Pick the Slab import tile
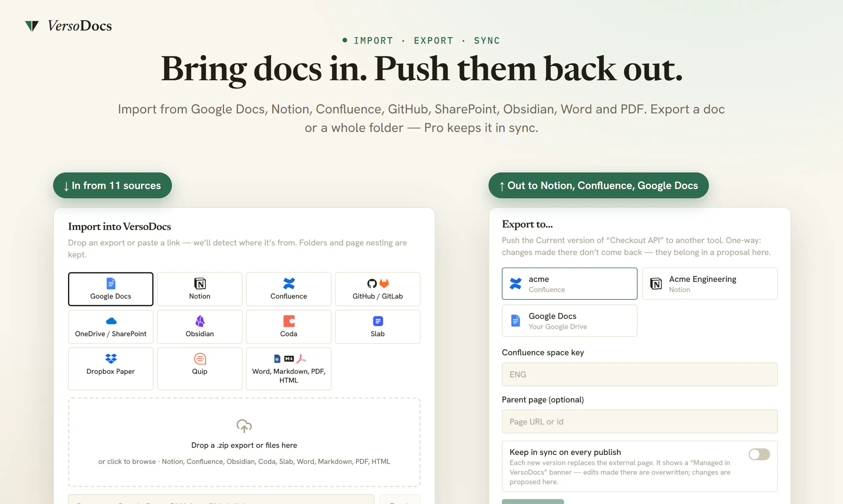 pyautogui.click(x=378, y=327)
